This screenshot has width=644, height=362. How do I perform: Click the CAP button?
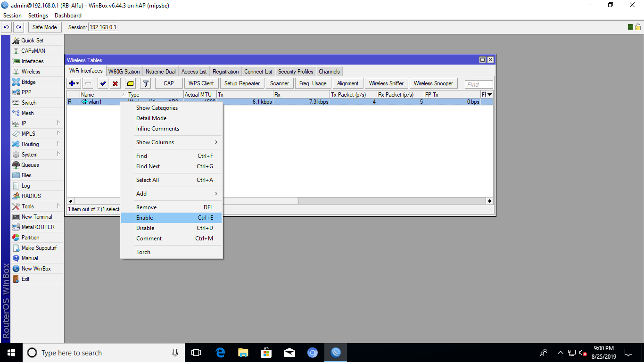coord(169,83)
